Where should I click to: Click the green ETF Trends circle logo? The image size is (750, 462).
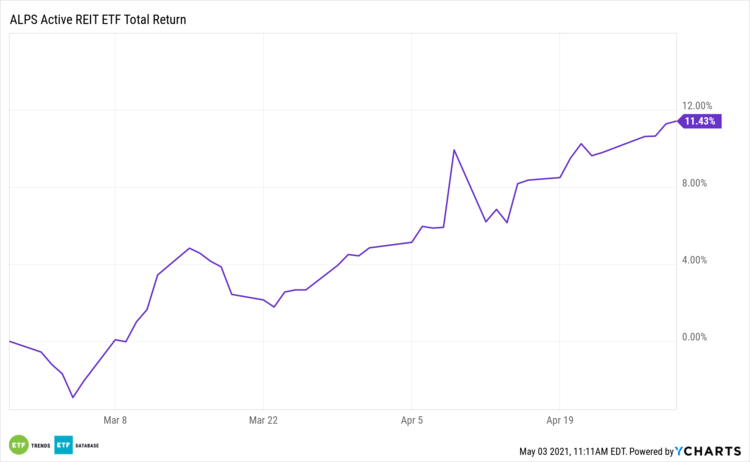coord(19,445)
